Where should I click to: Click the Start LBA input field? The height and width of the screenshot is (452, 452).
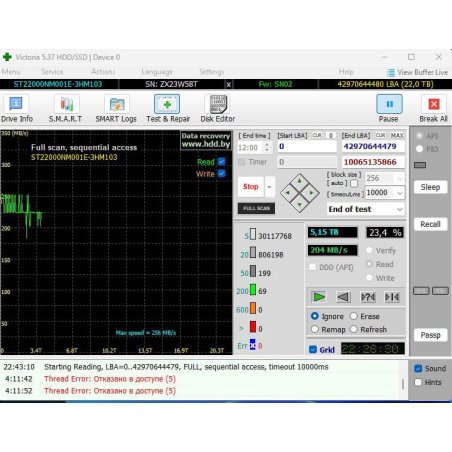307,146
